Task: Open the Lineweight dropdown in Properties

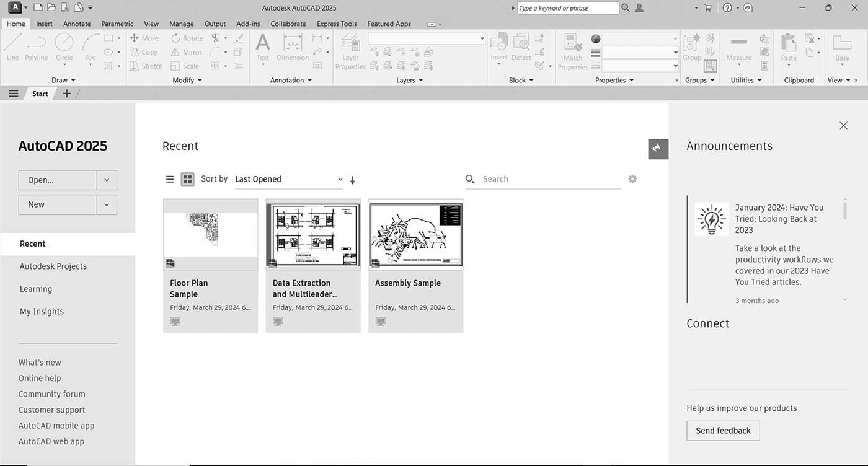Action: click(640, 53)
